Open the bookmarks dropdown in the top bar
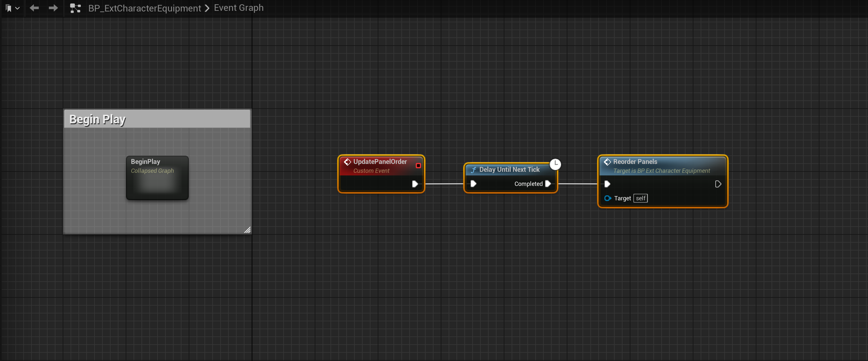The width and height of the screenshot is (868, 361). pyautogui.click(x=12, y=8)
